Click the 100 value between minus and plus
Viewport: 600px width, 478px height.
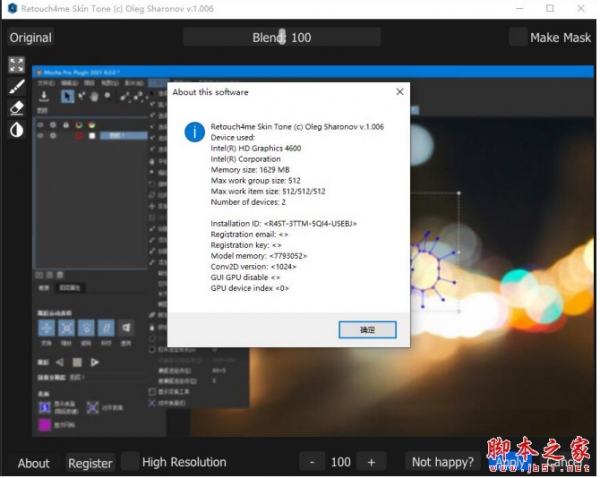(x=341, y=462)
